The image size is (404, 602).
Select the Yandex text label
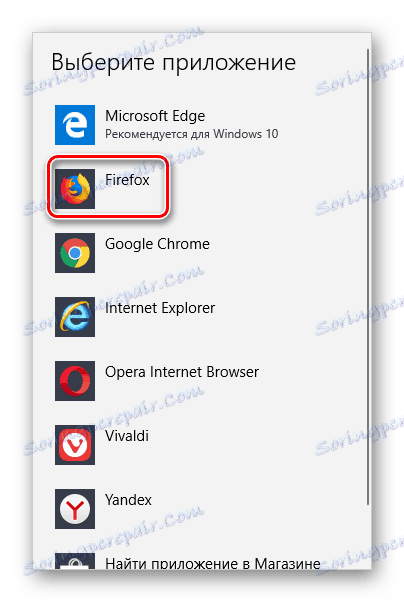(128, 500)
